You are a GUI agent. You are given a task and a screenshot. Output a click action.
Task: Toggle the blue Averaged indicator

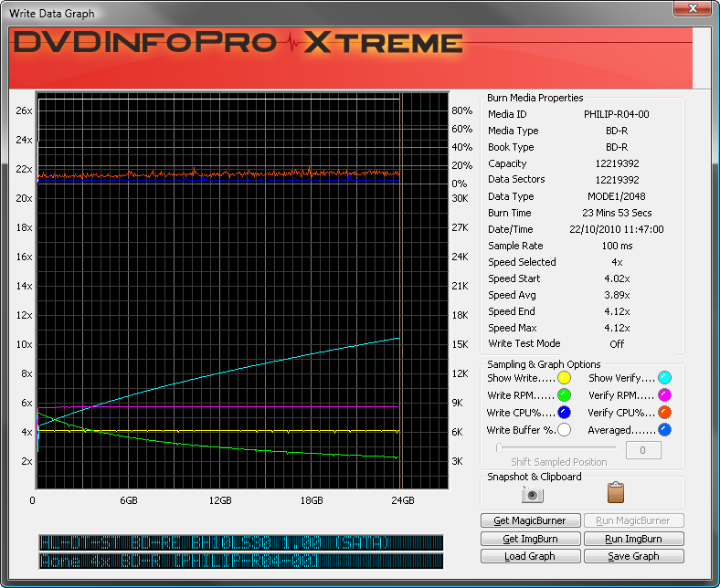664,430
